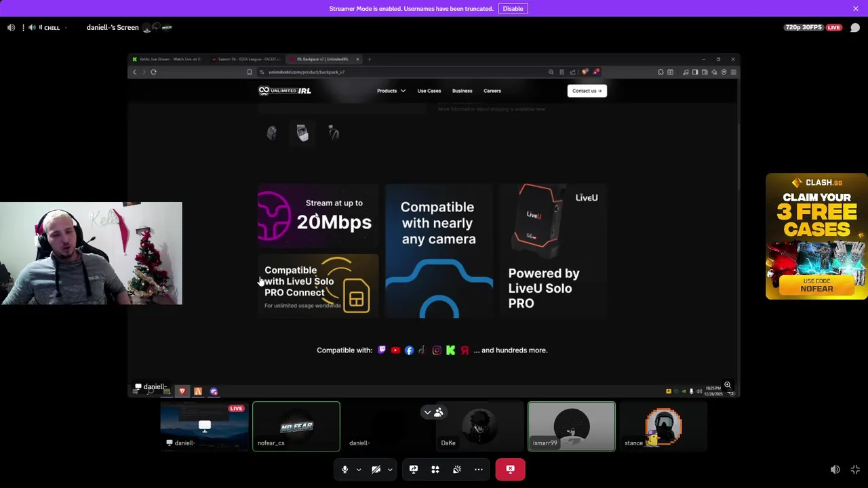Close the IRL Backpack v7 tab
Image resolution: width=868 pixels, height=488 pixels.
pos(357,59)
